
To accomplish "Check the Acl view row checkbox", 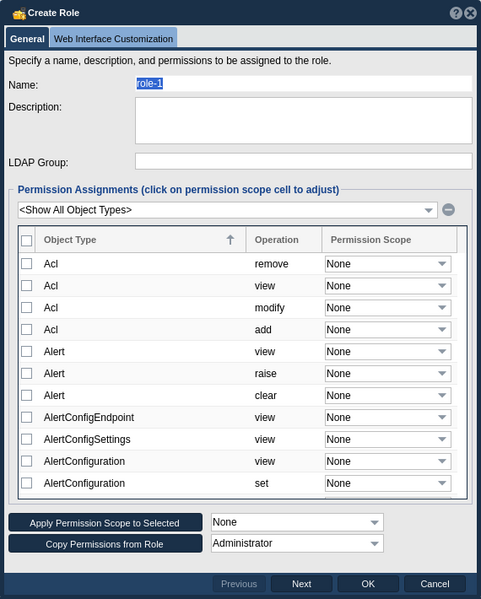I will [x=26, y=286].
